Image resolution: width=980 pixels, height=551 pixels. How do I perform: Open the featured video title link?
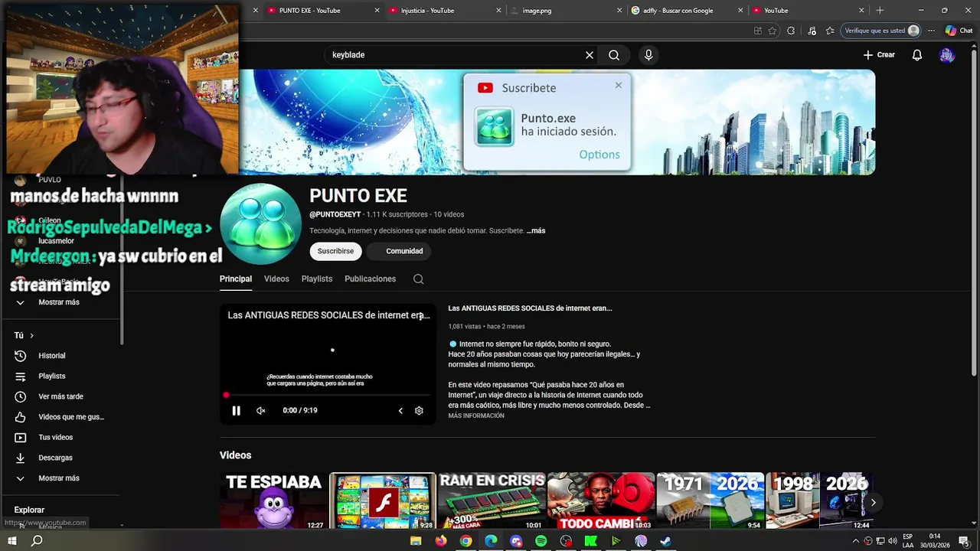[x=530, y=308]
